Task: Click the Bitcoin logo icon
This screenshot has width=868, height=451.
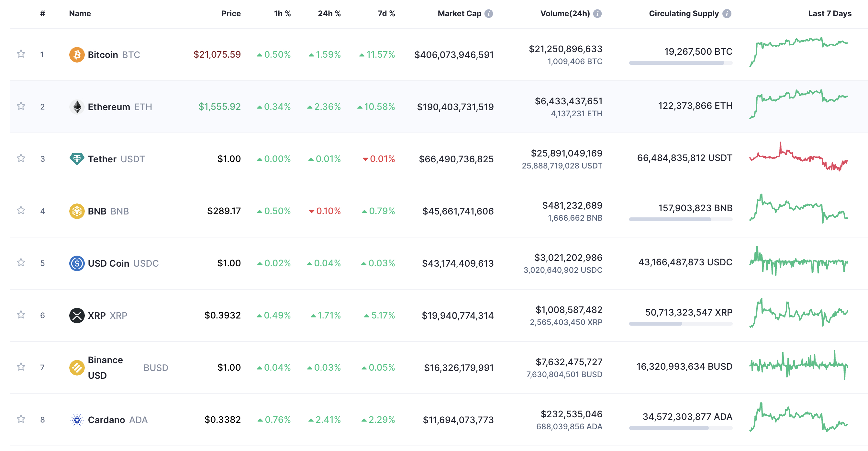Action: click(77, 55)
